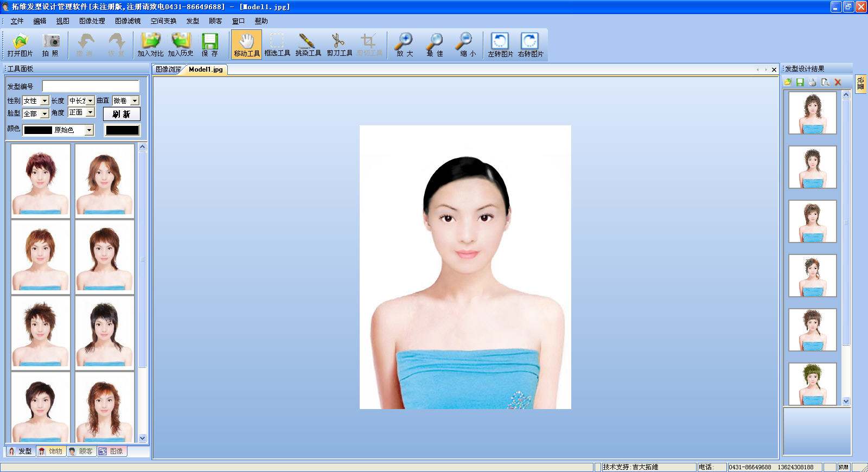This screenshot has height=472, width=868.
Task: Click the black color swatch beside 原始色
Action: pos(122,130)
